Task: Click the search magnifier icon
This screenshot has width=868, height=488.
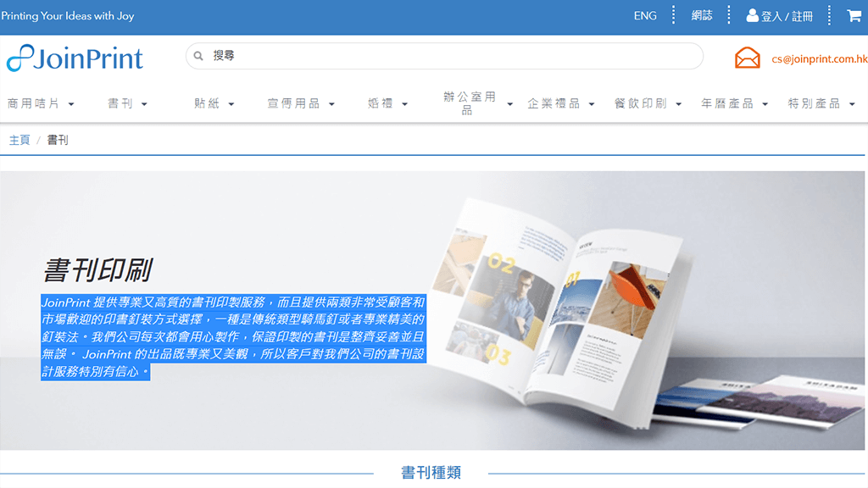Action: 198,56
